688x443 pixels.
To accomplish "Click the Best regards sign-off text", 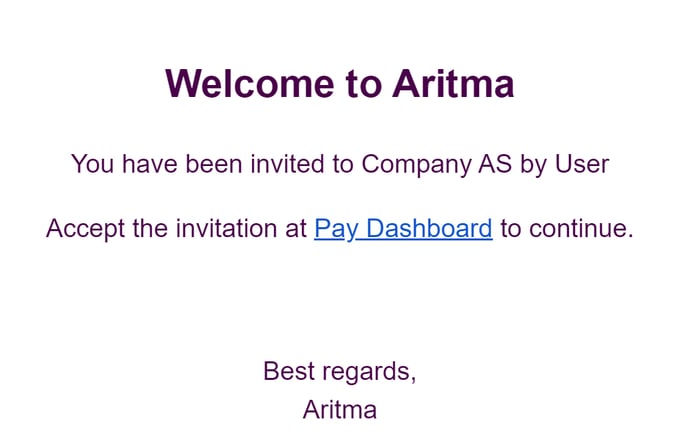I will click(340, 372).
